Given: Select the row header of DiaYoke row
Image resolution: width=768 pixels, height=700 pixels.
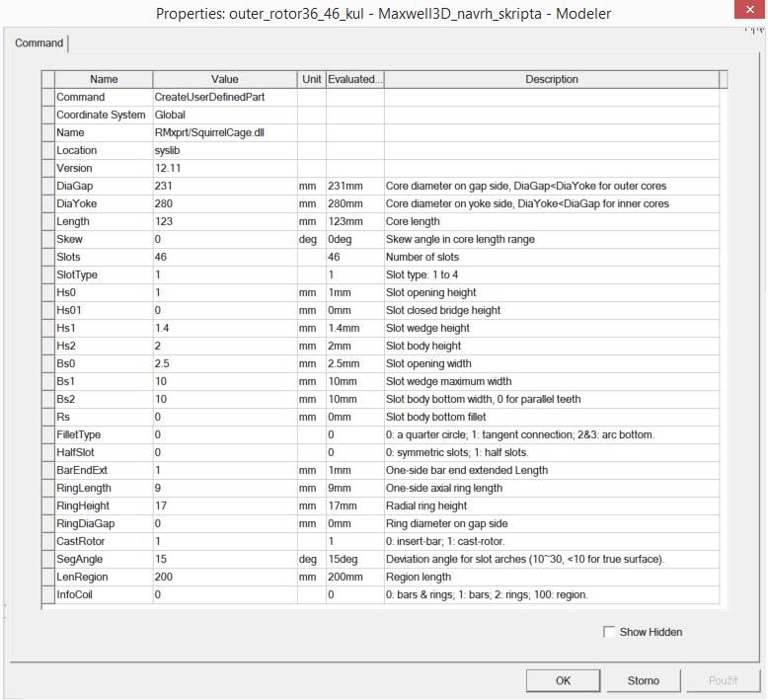Looking at the screenshot, I should (x=48, y=203).
